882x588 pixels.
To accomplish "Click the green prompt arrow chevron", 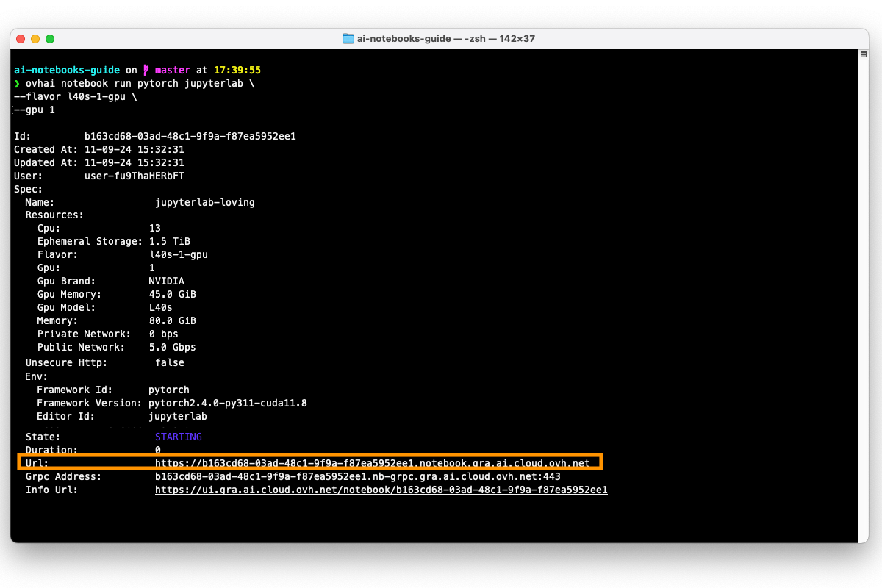I will coord(17,83).
